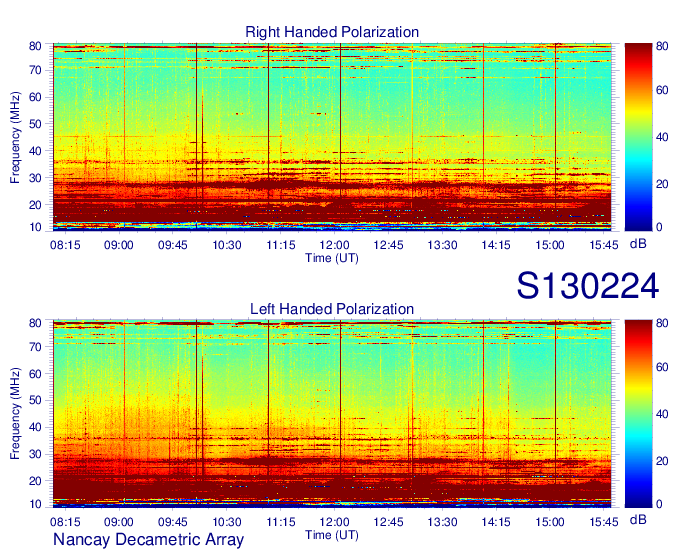
Task: Click the 50 MHz tick on Right Handed frequency axis
Action: coord(36,124)
